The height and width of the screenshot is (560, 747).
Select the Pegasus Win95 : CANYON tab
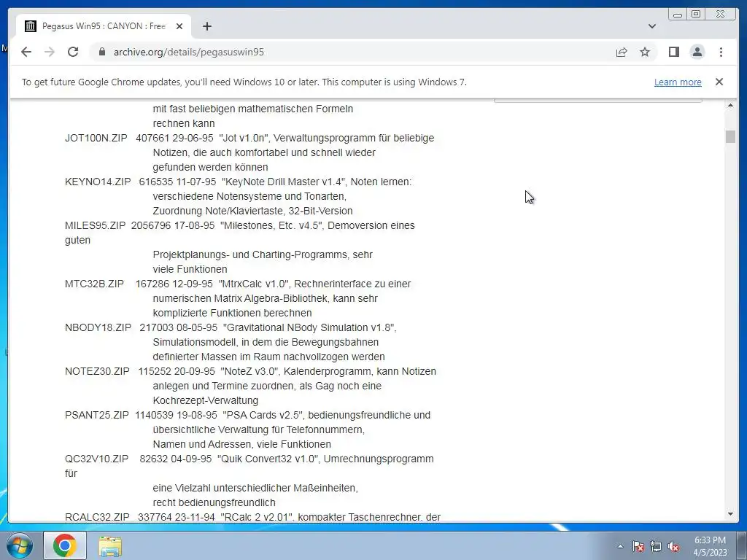tap(104, 26)
